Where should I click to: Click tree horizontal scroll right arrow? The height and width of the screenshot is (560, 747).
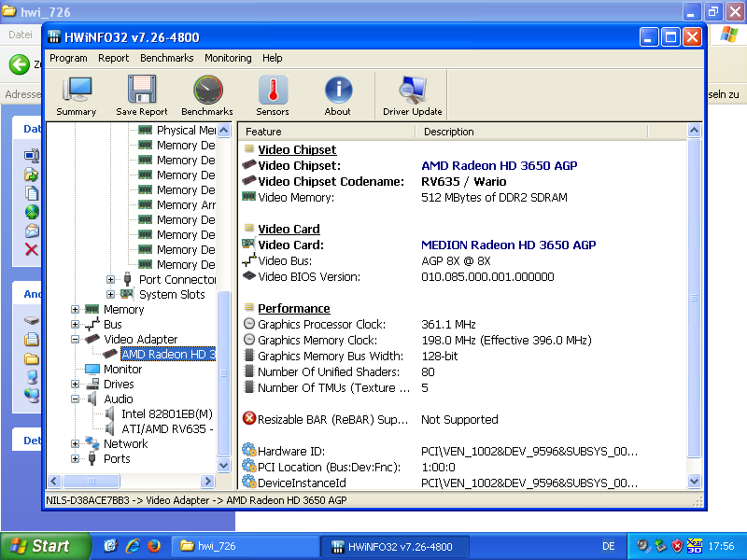pyautogui.click(x=207, y=481)
